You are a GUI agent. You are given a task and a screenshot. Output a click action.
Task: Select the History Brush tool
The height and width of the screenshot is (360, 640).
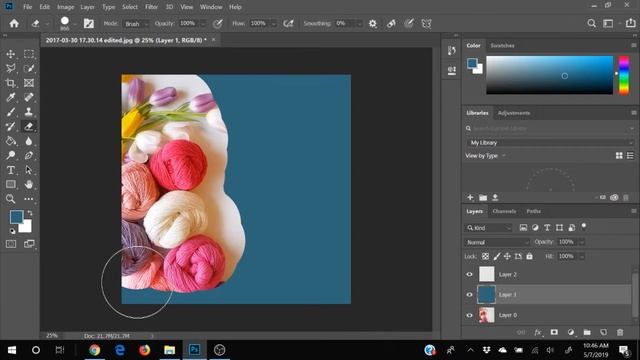pos(11,127)
